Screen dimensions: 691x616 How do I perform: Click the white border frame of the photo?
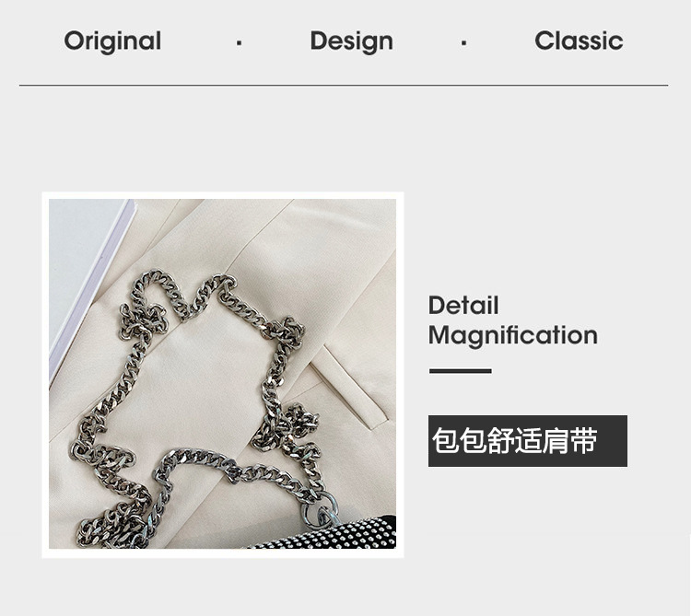(223, 195)
